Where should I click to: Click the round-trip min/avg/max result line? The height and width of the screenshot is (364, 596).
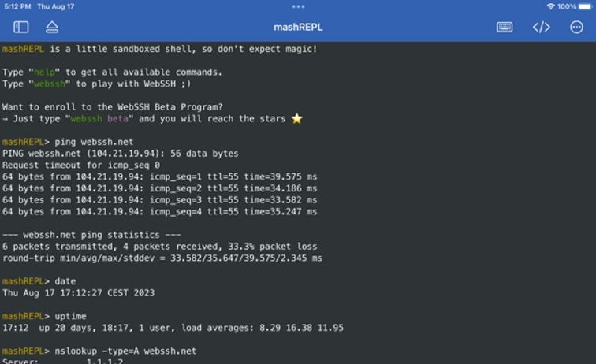tap(162, 258)
